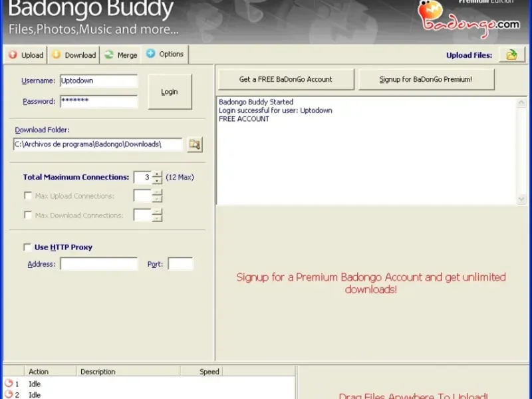Click the log scrollbar down arrow

click(x=521, y=199)
